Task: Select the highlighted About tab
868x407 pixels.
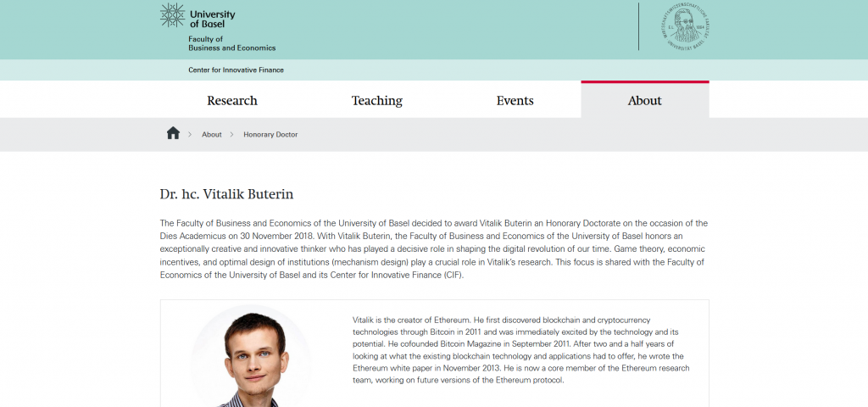Action: coord(645,100)
